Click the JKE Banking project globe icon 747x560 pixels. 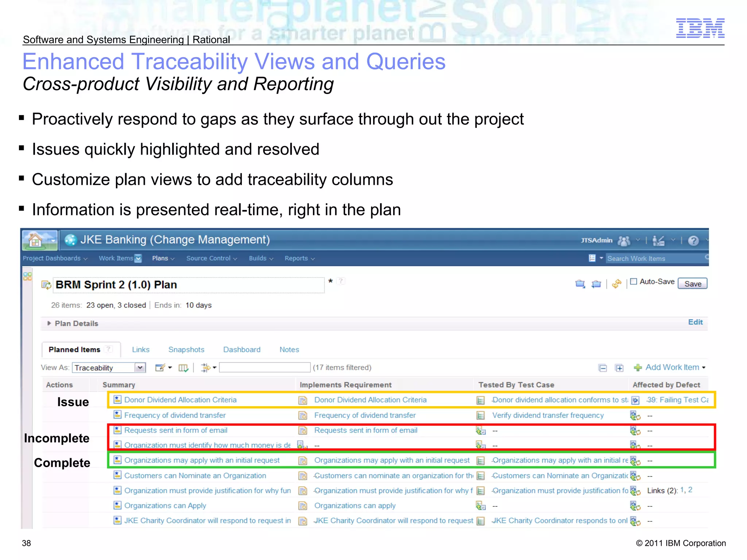[70, 240]
